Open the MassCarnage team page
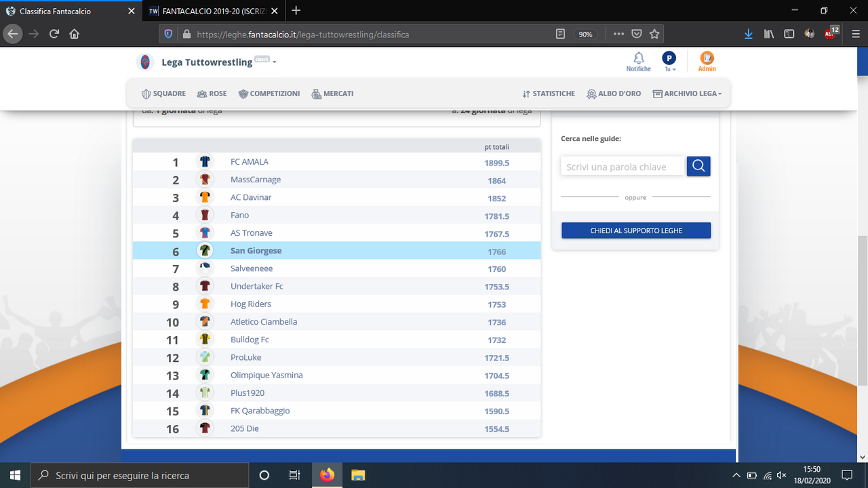The width and height of the screenshot is (868, 488). [256, 179]
